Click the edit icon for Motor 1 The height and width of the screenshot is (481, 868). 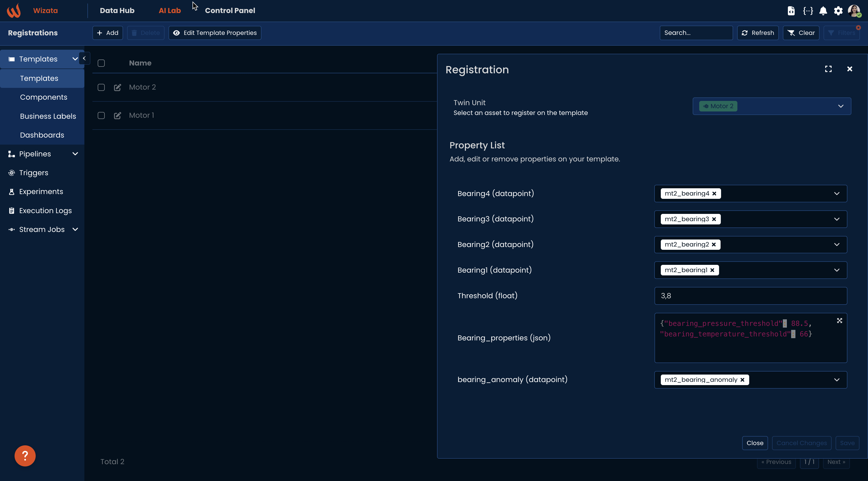(117, 115)
